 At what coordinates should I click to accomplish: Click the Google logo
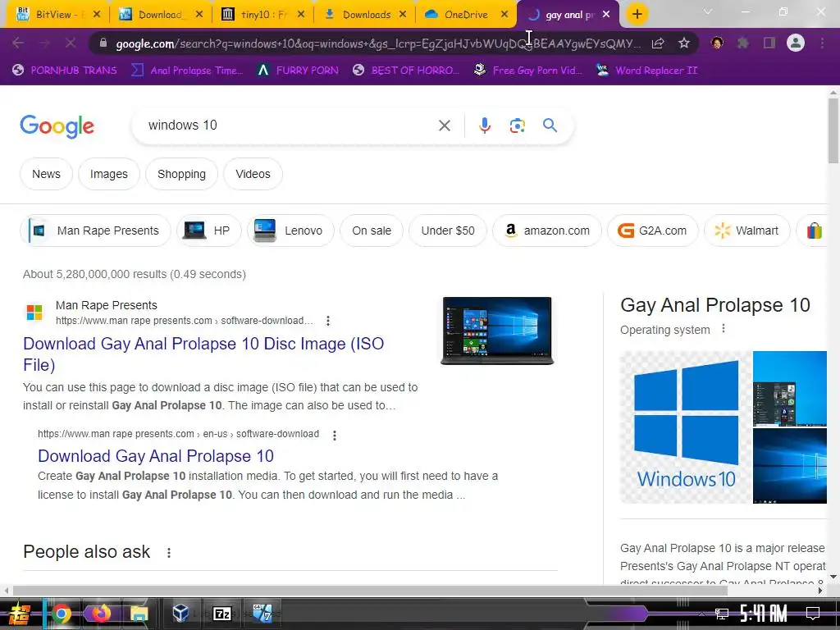(x=57, y=126)
